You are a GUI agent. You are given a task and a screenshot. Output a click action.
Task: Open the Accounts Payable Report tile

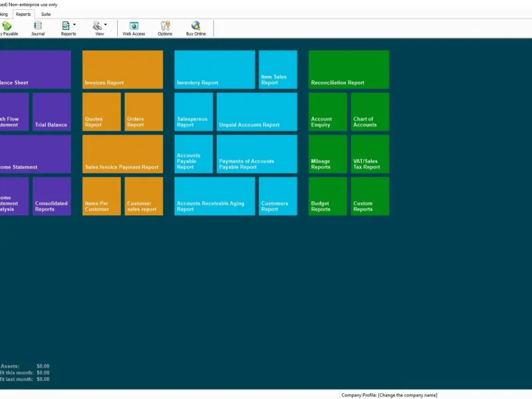point(194,154)
